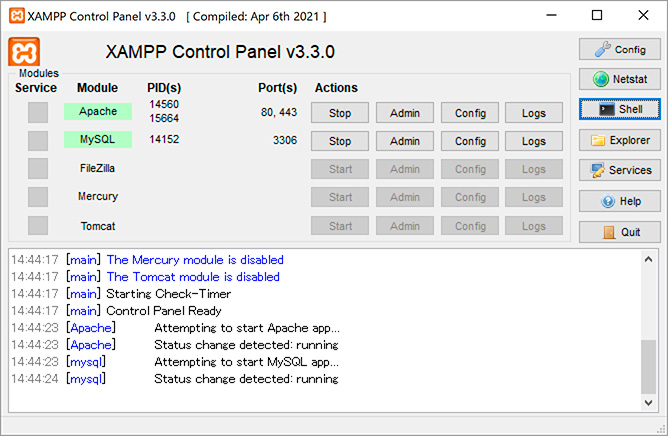Launch Shell with the terminal icon
The image size is (668, 436).
[619, 110]
